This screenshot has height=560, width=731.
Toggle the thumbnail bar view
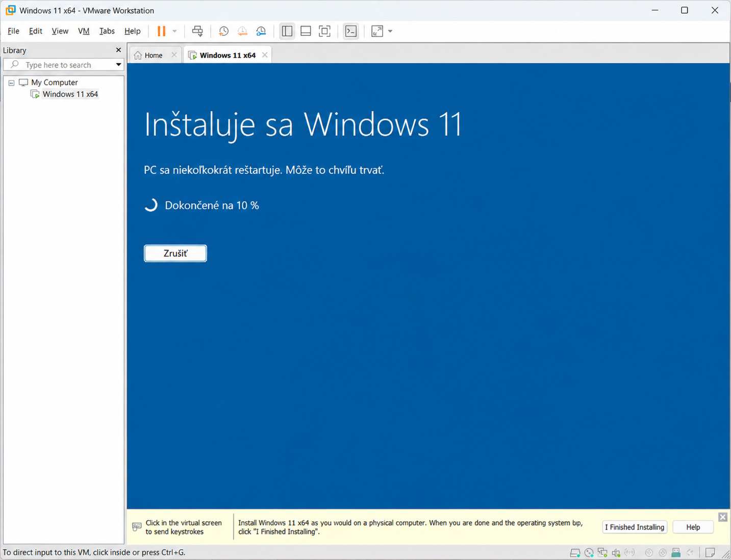tap(306, 31)
